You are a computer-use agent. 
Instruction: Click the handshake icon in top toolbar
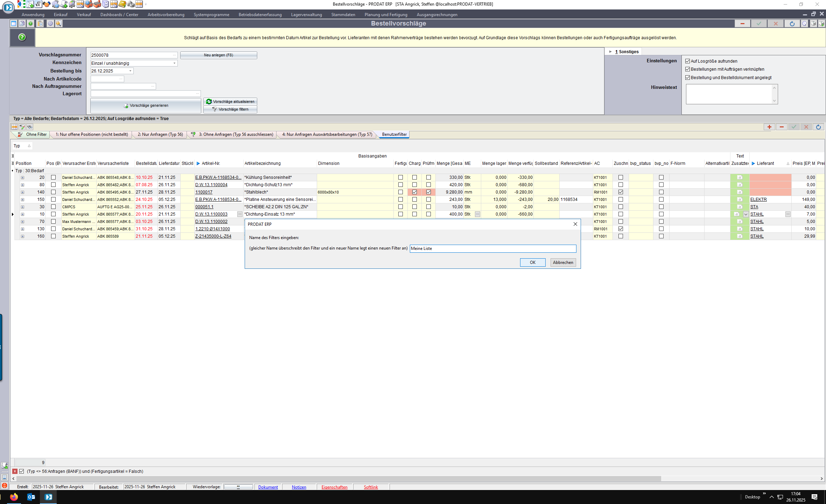tap(47, 4)
